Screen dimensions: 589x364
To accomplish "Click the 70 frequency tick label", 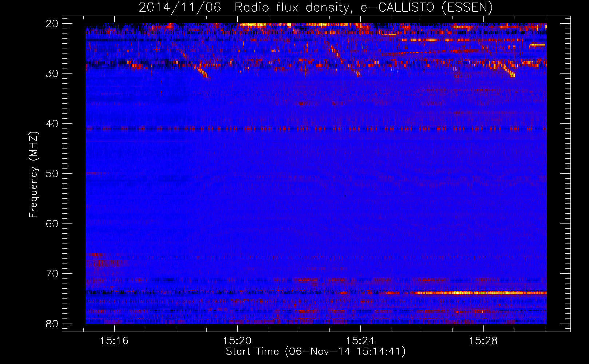I will click(x=52, y=274).
